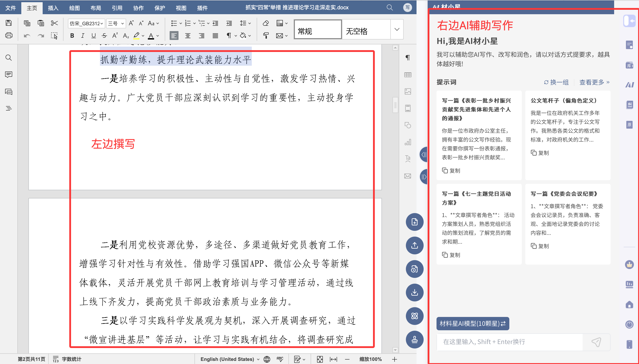Screen dimensions: 639x364
Task: Open the Find magnifier in left sidebar
Action: click(x=9, y=58)
